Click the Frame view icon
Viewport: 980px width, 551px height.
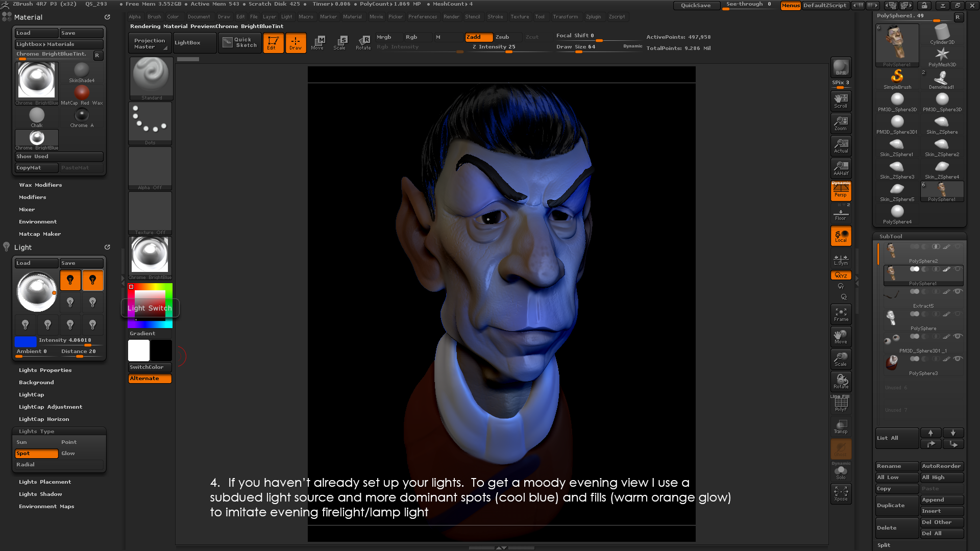point(841,314)
